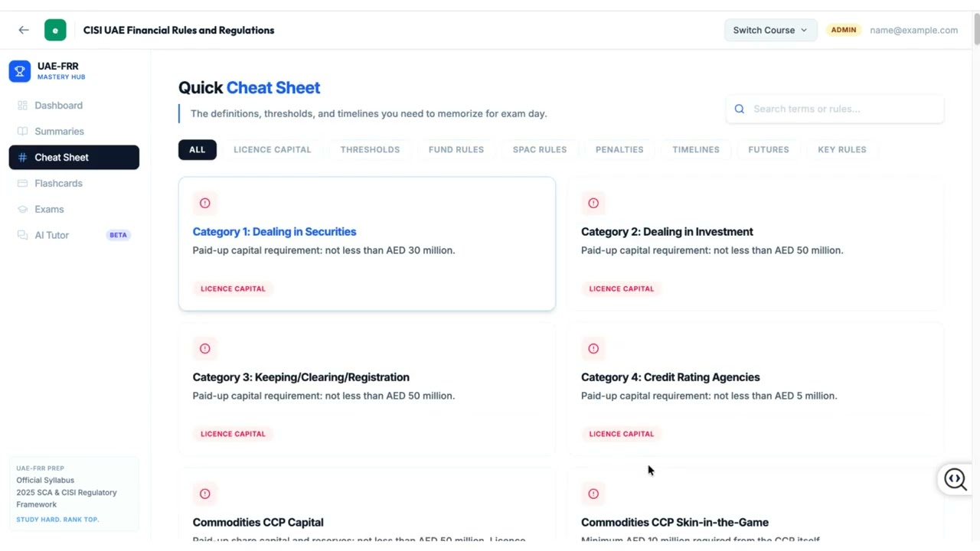Open Category 1: Dealing in Securities link
Image resolution: width=980 pixels, height=551 pixels.
click(x=274, y=232)
